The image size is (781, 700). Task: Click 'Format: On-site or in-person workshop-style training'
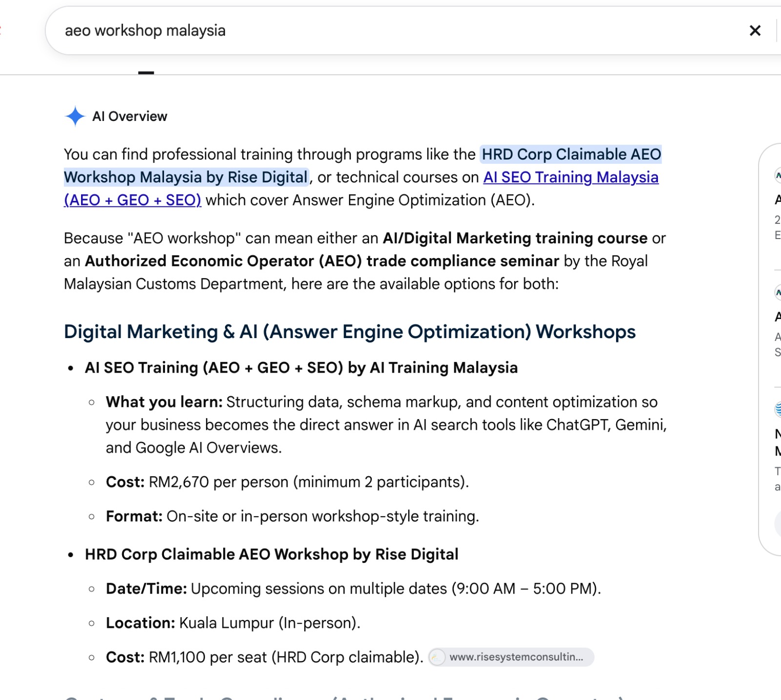coord(292,516)
